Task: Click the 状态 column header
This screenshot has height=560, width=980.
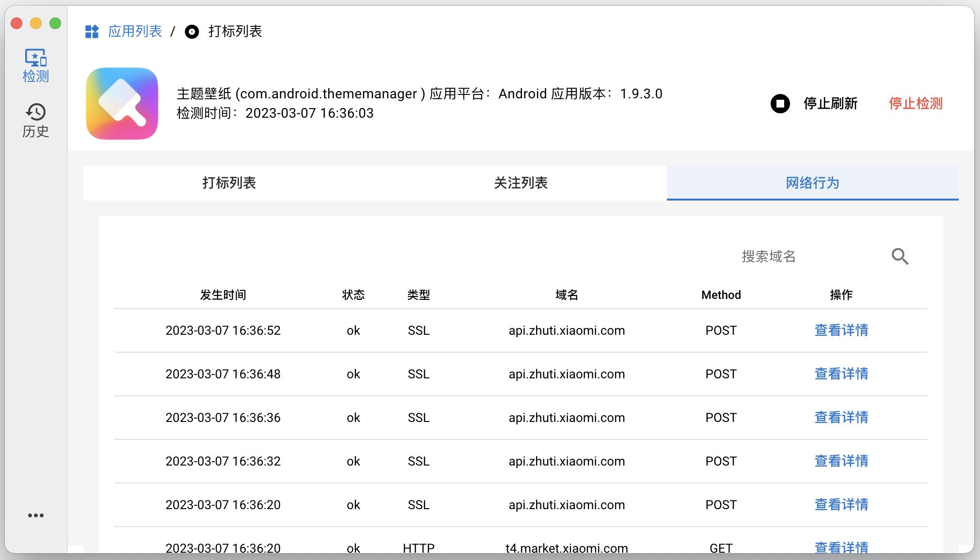Action: [353, 295]
